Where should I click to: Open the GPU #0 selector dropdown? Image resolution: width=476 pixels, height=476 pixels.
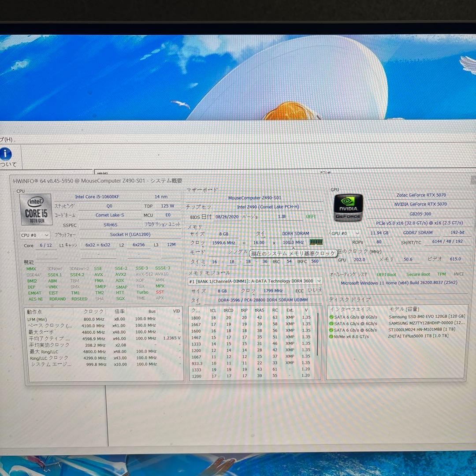coord(345,234)
